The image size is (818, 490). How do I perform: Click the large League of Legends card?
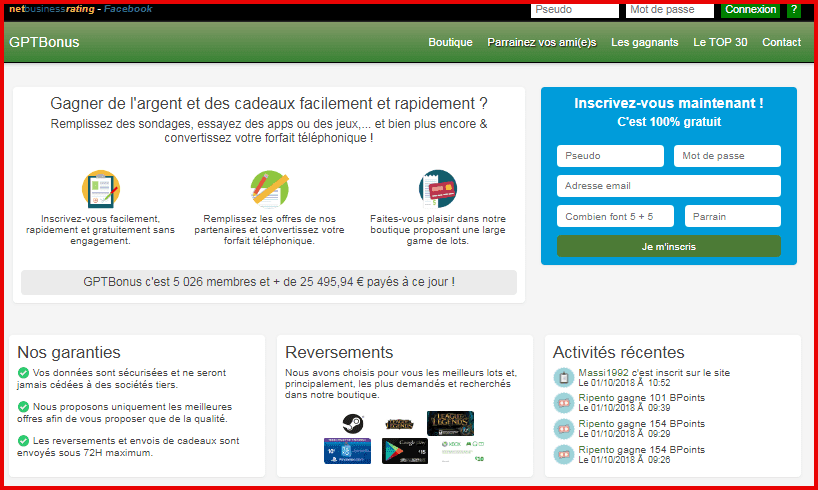click(x=449, y=423)
